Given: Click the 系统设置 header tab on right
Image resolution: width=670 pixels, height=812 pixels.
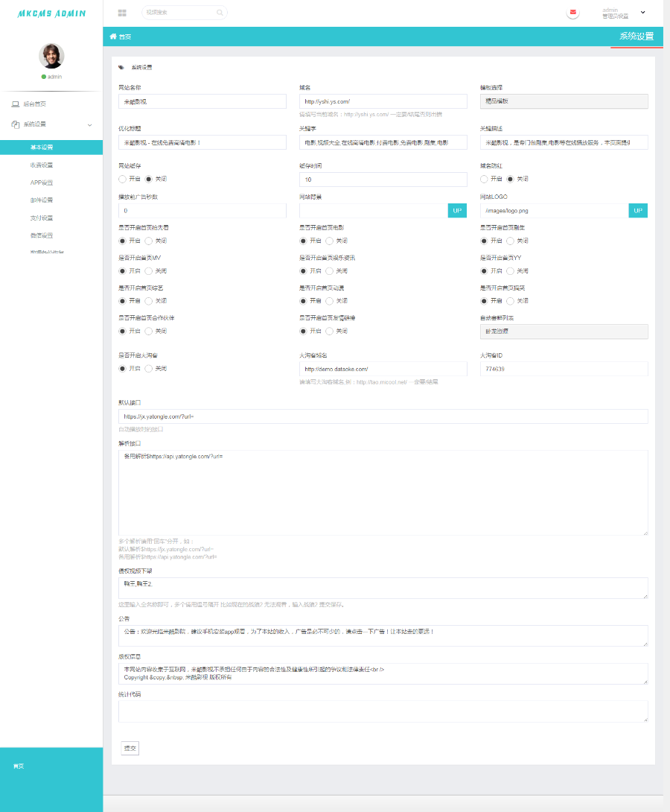Looking at the screenshot, I should click(637, 37).
